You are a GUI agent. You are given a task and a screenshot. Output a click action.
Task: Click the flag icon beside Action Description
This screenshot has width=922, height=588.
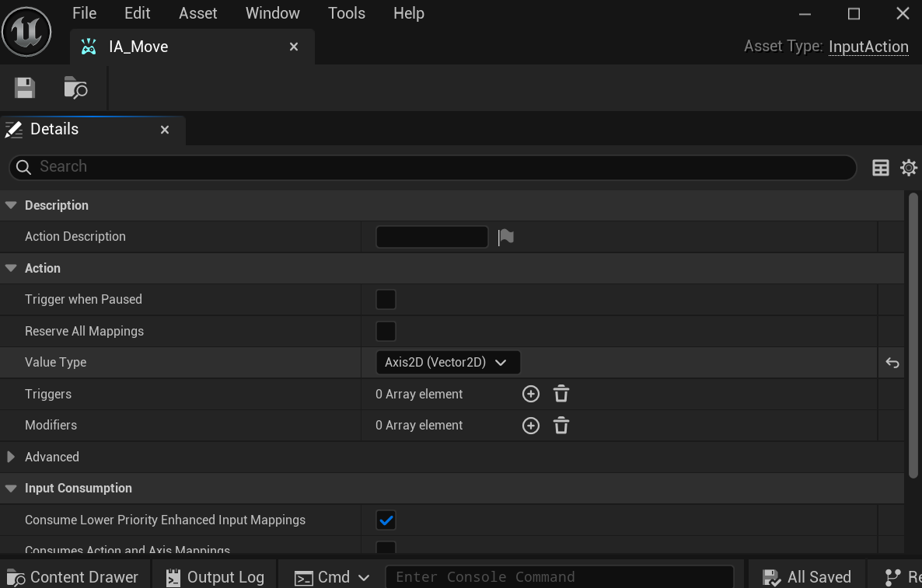pos(505,237)
